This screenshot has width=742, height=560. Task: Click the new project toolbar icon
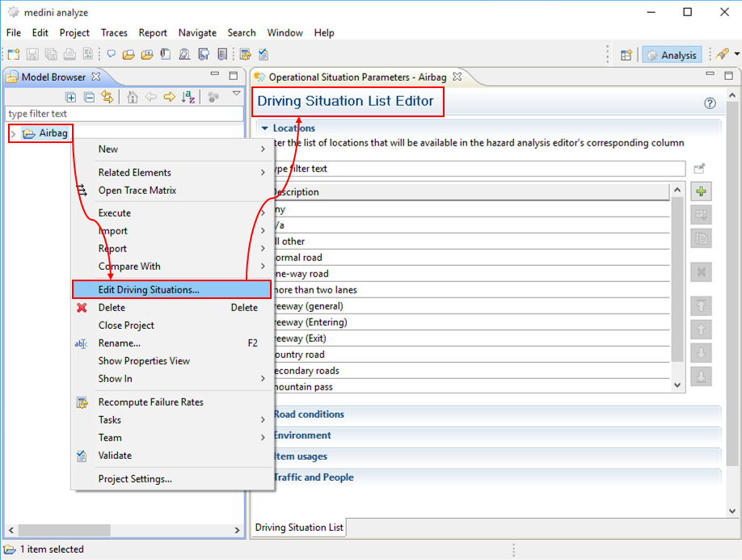(13, 55)
